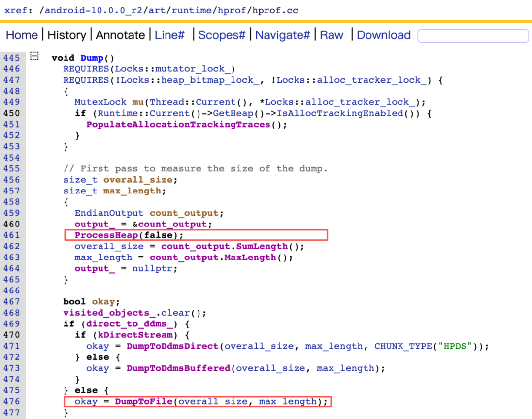Click mutator_lock_ symbol
The image size is (532, 419).
pos(193,69)
